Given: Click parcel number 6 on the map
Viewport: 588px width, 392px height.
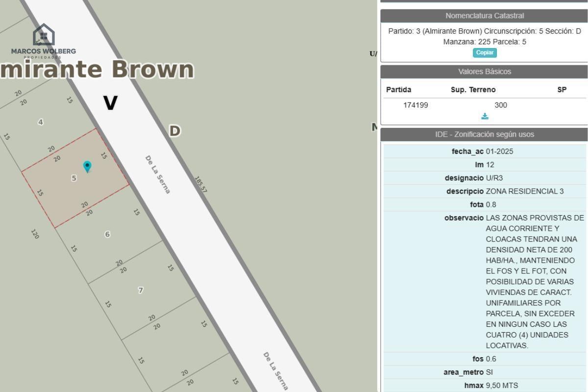Looking at the screenshot, I should (107, 234).
